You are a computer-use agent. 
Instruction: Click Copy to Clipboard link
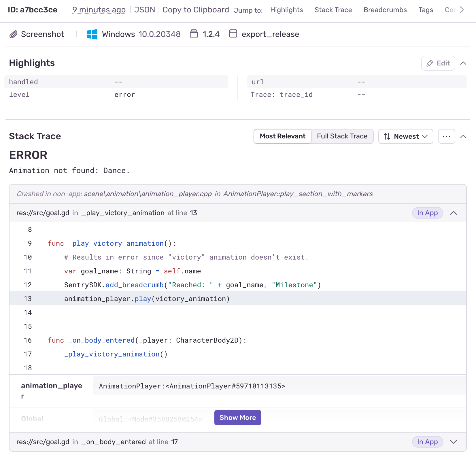pyautogui.click(x=196, y=10)
